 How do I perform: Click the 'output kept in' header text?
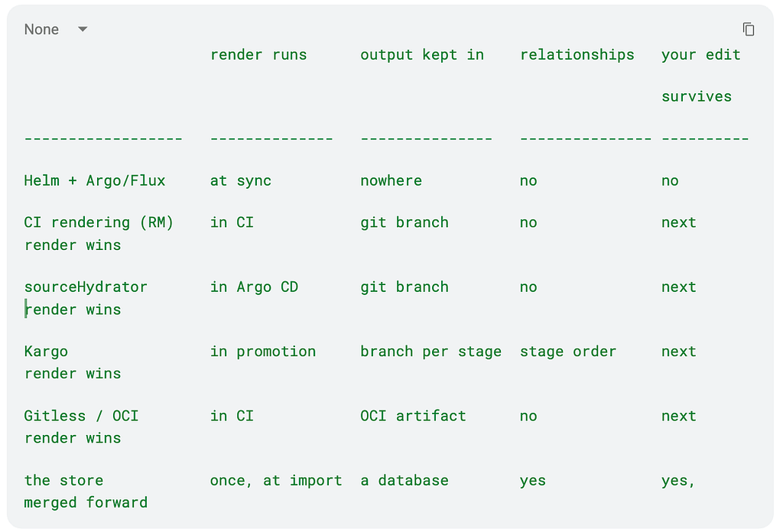tap(422, 54)
